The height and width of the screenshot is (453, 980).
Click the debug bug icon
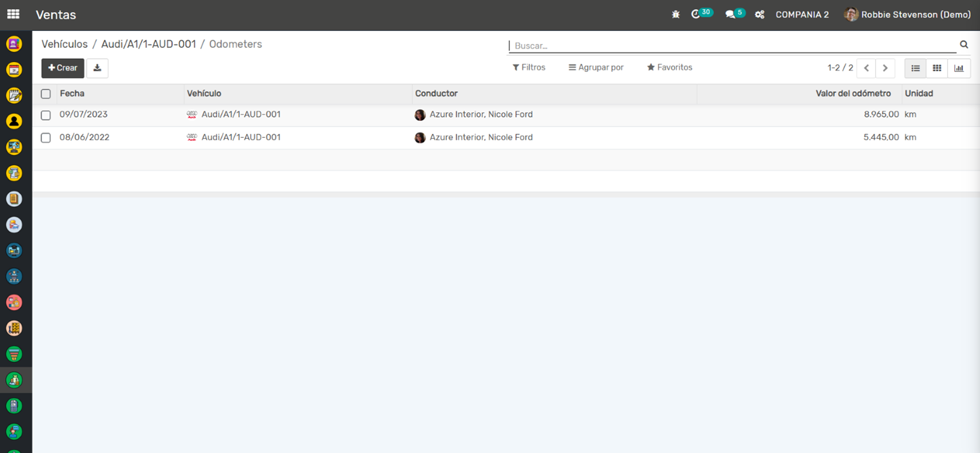(676, 14)
